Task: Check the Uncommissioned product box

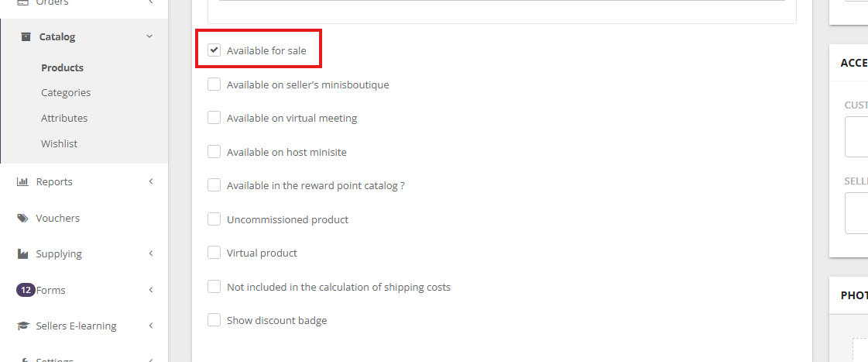Action: click(214, 219)
